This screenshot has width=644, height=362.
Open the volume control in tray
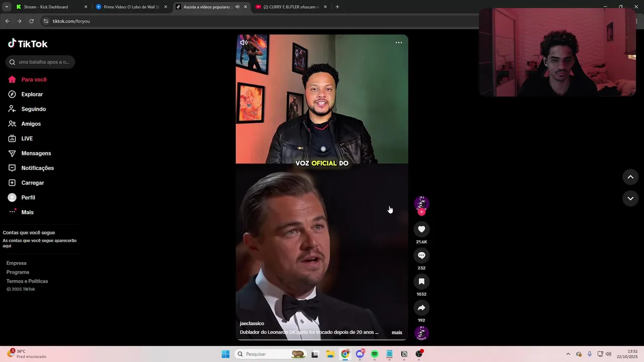(x=608, y=354)
